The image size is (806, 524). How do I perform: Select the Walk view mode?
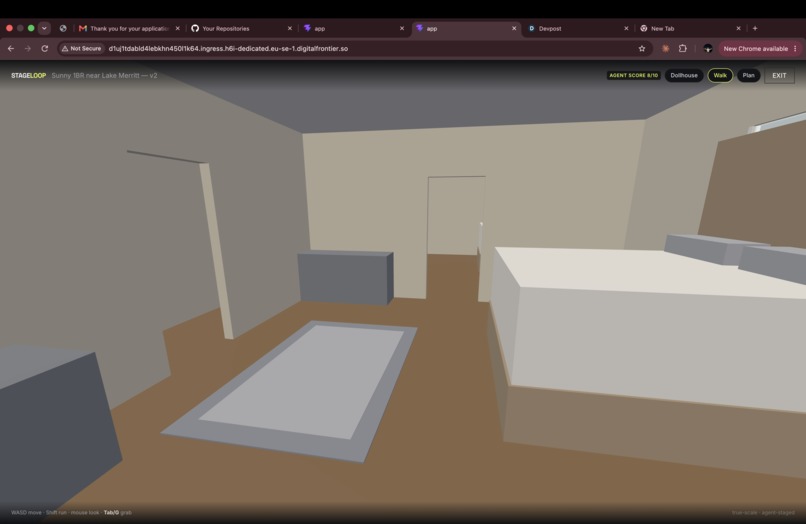[x=720, y=75]
